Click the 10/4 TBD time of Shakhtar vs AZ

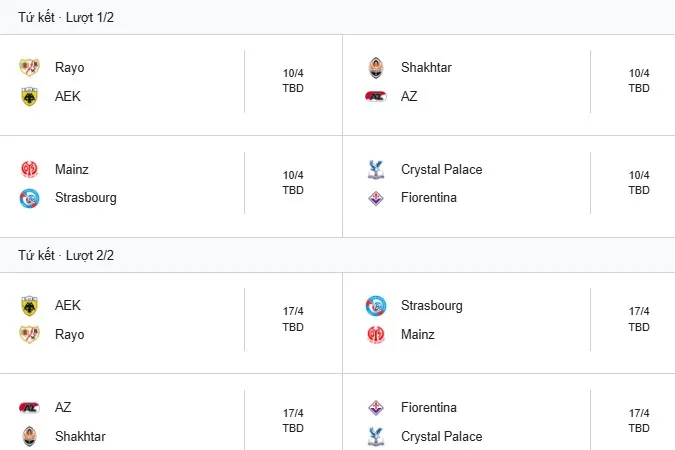click(639, 81)
